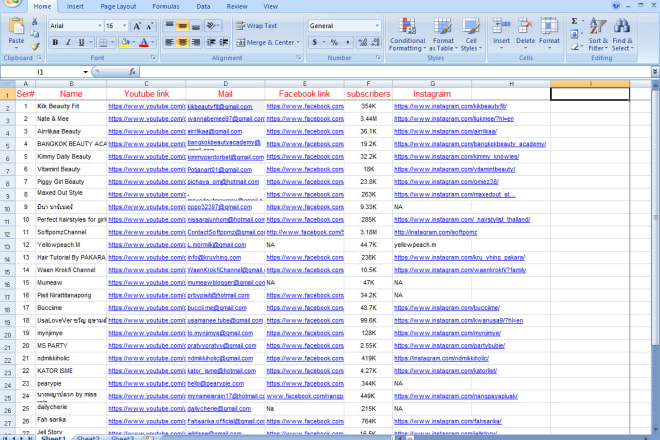This screenshot has width=660, height=440.
Task: Click the Orientation text rotation icon
Action: click(x=211, y=26)
